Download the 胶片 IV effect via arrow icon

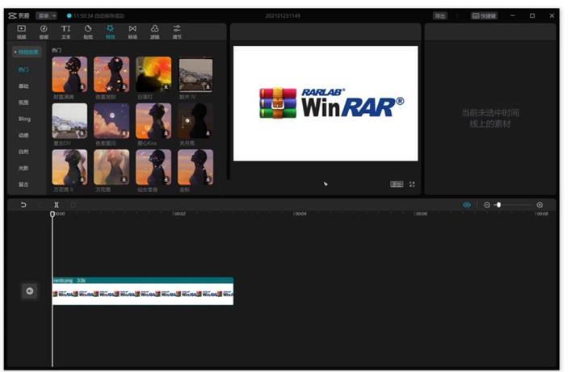(208, 87)
